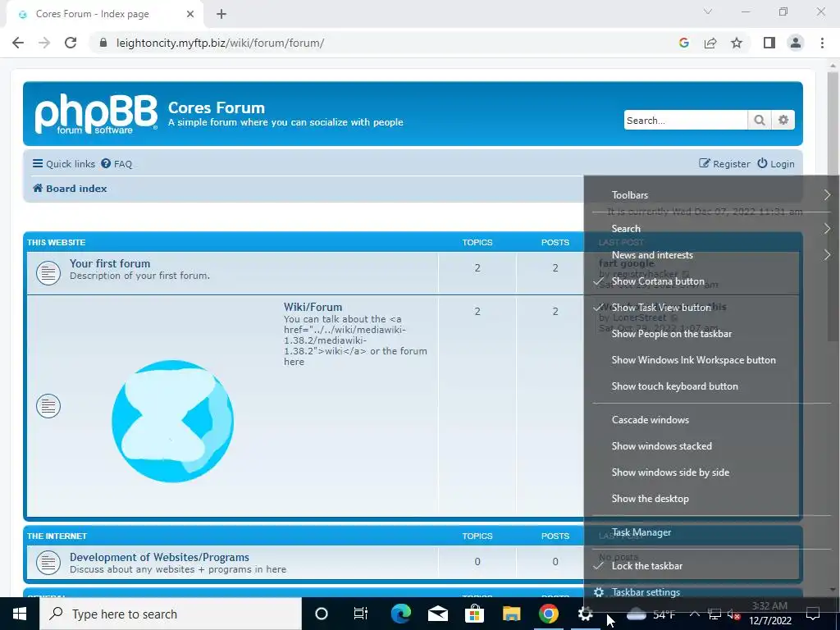Open advanced search gear icon

[x=783, y=120]
